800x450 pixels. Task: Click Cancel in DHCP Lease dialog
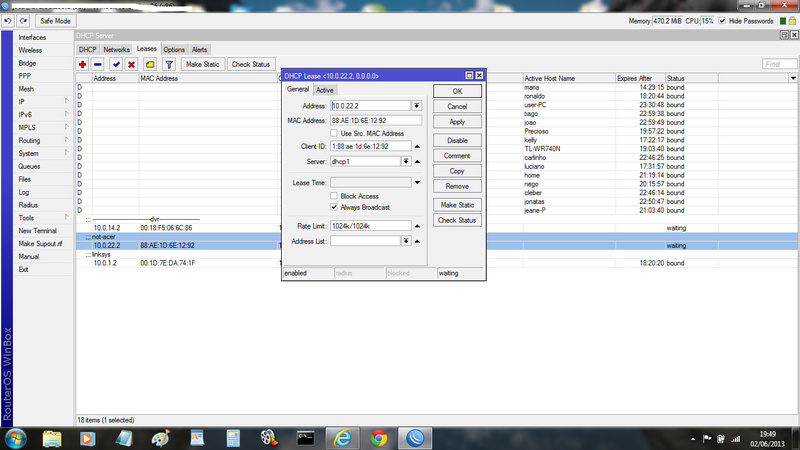click(x=457, y=107)
